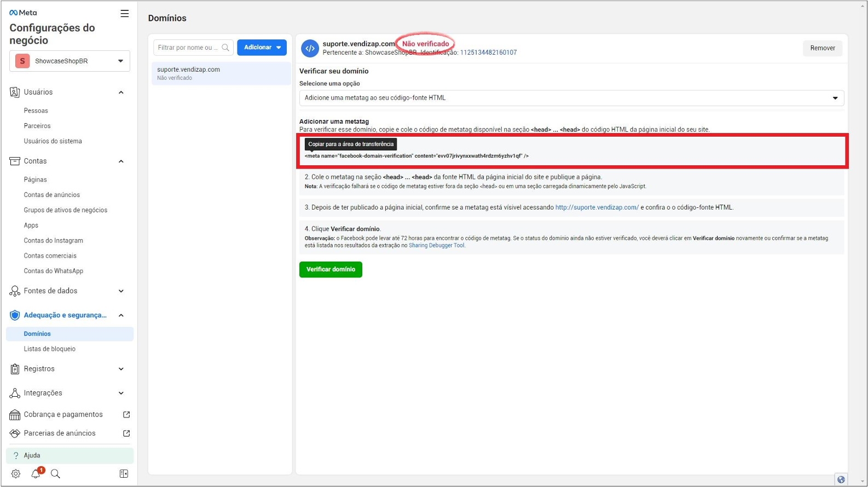
Task: Click the globe icon in bottom right corner
Action: [x=841, y=479]
